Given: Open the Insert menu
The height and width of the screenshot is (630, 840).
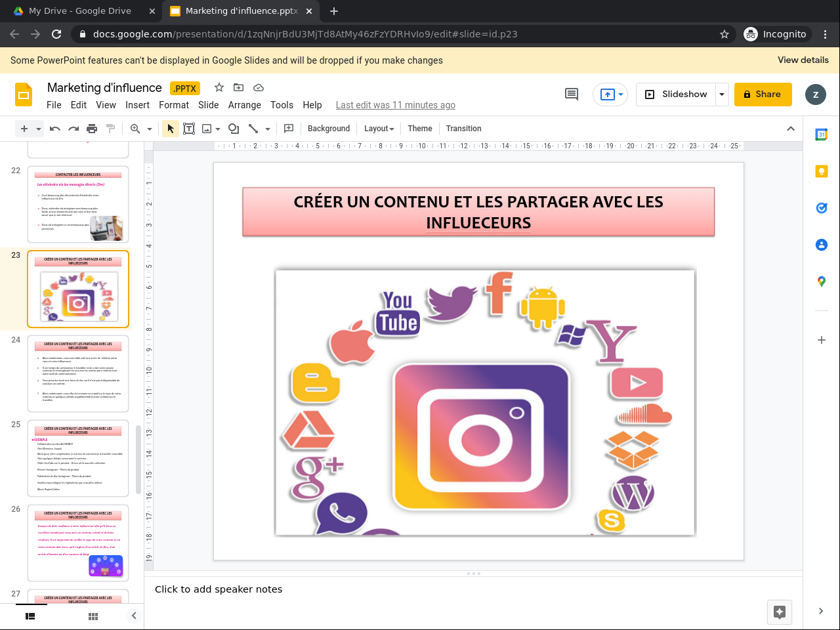Looking at the screenshot, I should point(138,105).
